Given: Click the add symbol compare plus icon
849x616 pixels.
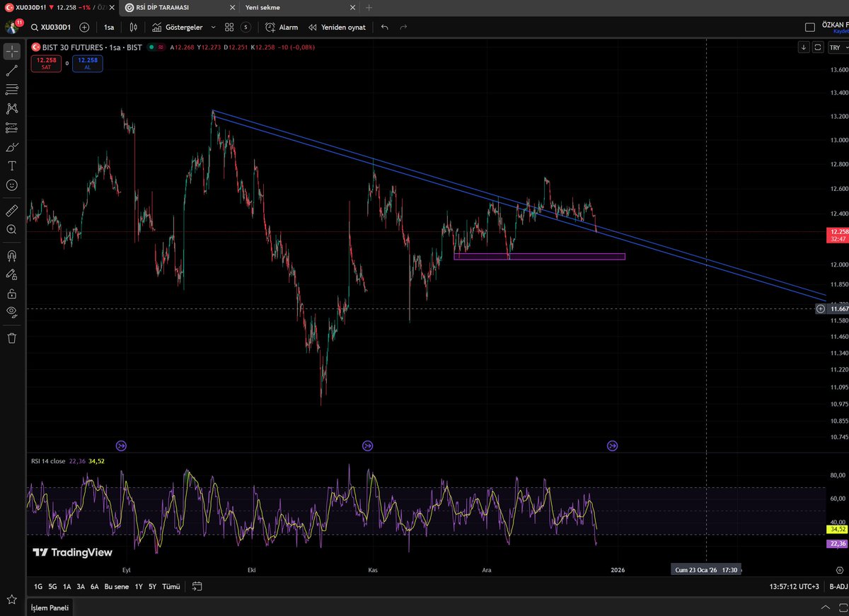Looking at the screenshot, I should click(84, 27).
